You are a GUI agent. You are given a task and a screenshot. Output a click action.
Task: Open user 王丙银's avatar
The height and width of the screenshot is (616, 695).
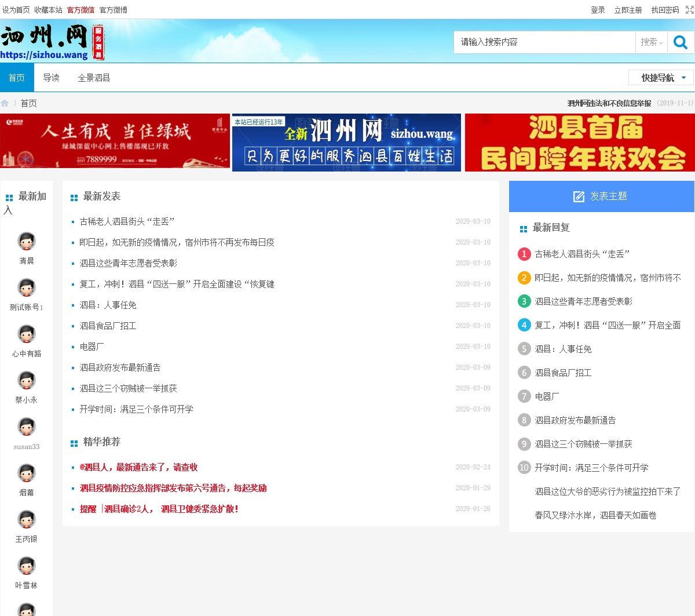pos(27,519)
